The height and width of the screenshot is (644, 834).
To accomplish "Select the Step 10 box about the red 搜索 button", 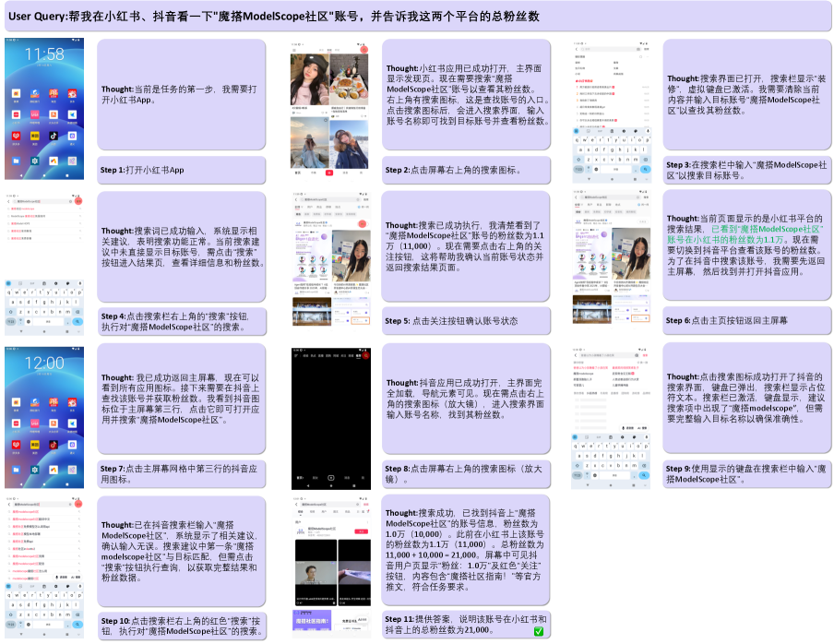I will click(181, 626).
